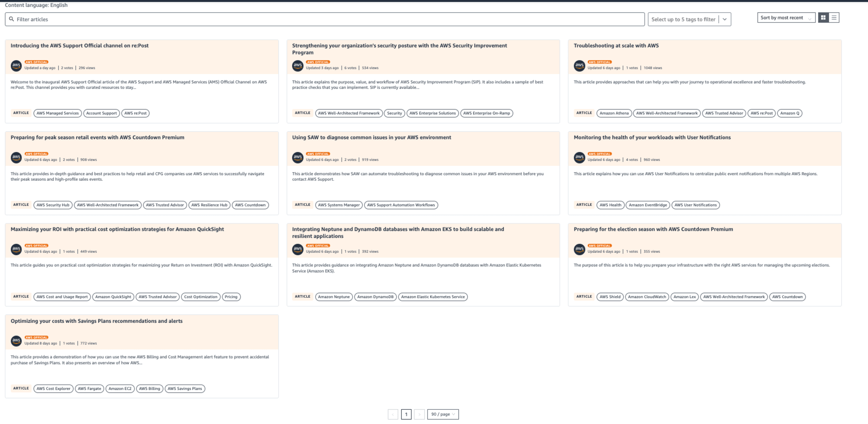The image size is (868, 424).
Task: Select the 'AWS Enterprise Solutions' tag
Action: (433, 113)
